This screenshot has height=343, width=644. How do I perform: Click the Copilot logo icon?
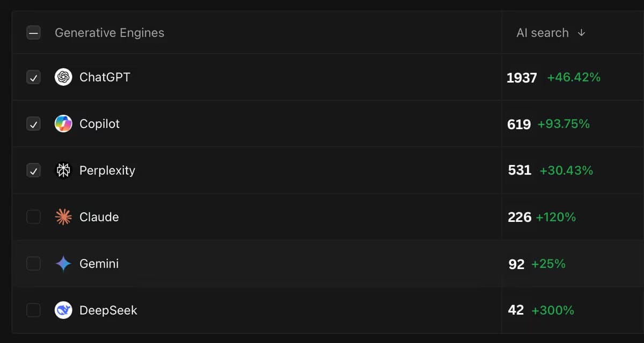point(63,124)
